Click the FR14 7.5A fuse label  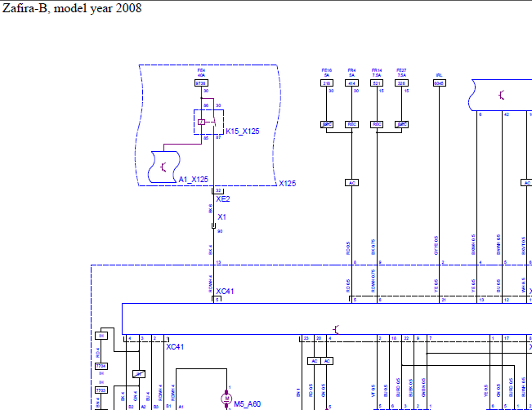[377, 73]
